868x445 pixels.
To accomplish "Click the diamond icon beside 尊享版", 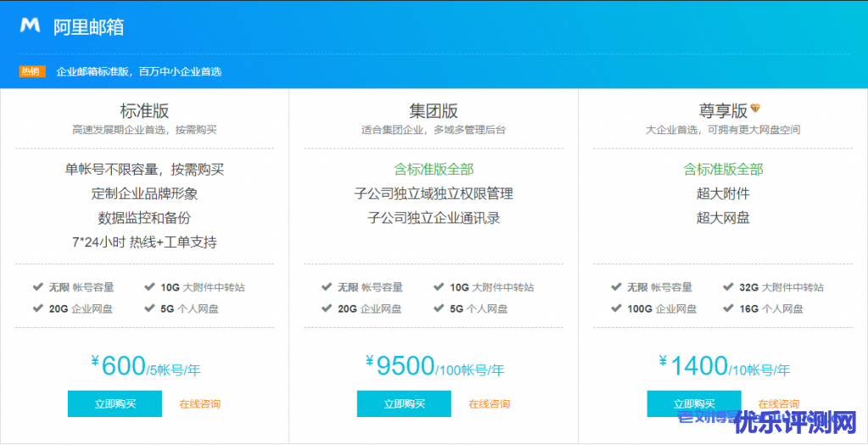I will pyautogui.click(x=755, y=108).
